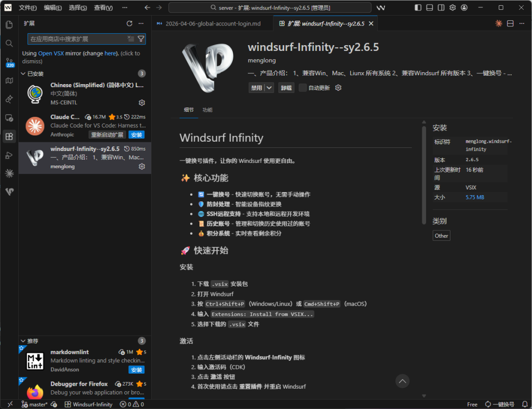Click Free plan status bar item
Image resolution: width=532 pixels, height=409 pixels.
[472, 404]
